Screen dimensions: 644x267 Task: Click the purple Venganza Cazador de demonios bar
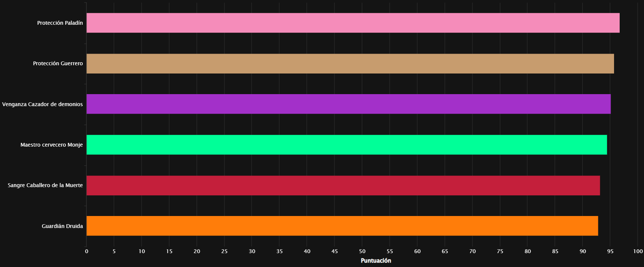coord(348,104)
